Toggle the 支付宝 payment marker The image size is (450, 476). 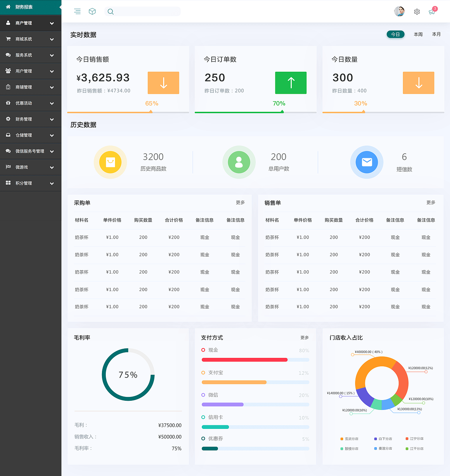pyautogui.click(x=203, y=372)
